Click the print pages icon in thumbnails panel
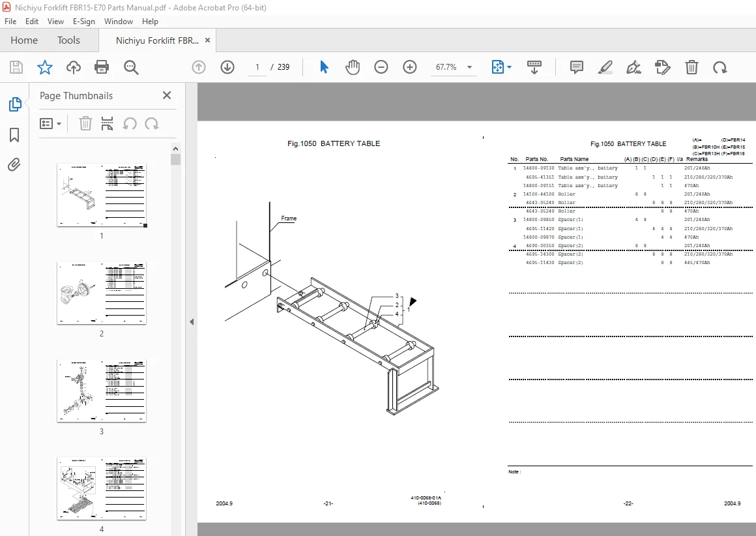756x536 pixels. click(107, 123)
